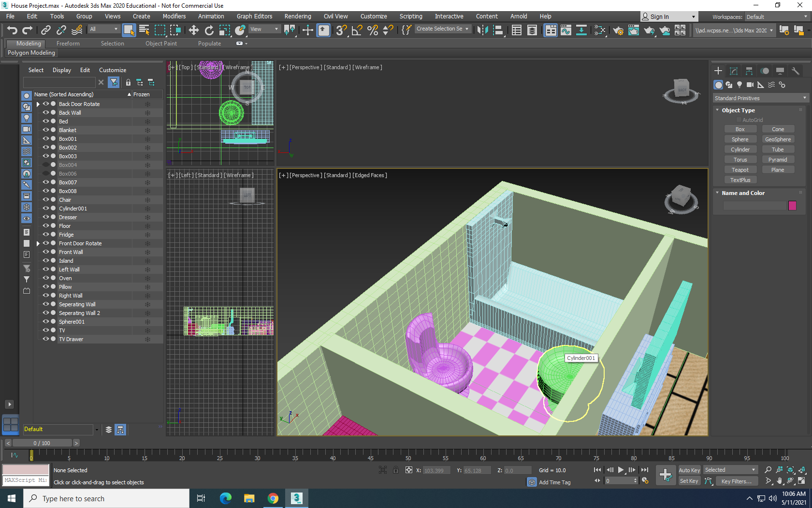
Task: Toggle the Auto Key animation mode
Action: 689,470
